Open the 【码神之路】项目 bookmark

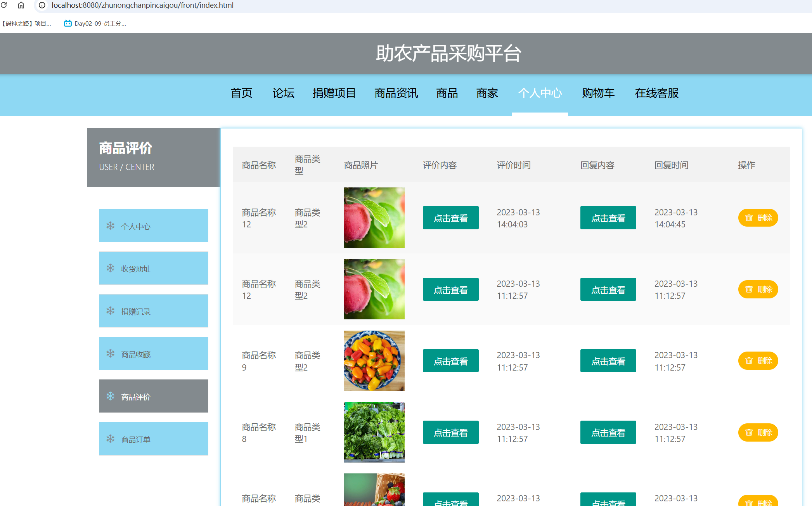coord(26,23)
